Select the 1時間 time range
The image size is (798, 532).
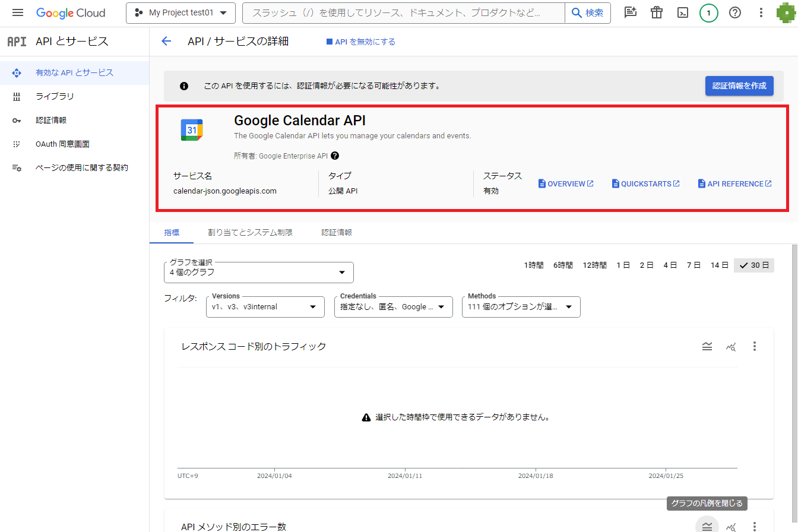click(x=533, y=265)
